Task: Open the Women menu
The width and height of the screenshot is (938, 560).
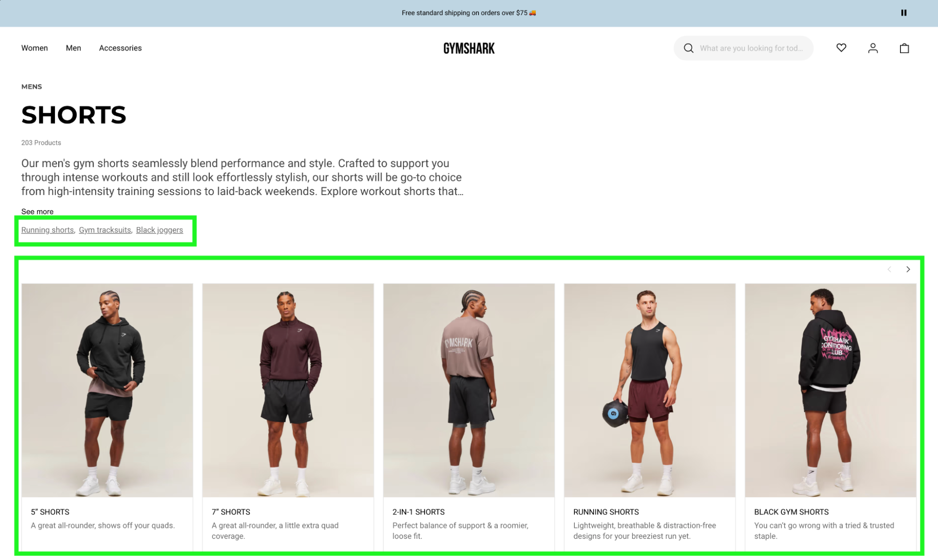Action: pyautogui.click(x=34, y=48)
